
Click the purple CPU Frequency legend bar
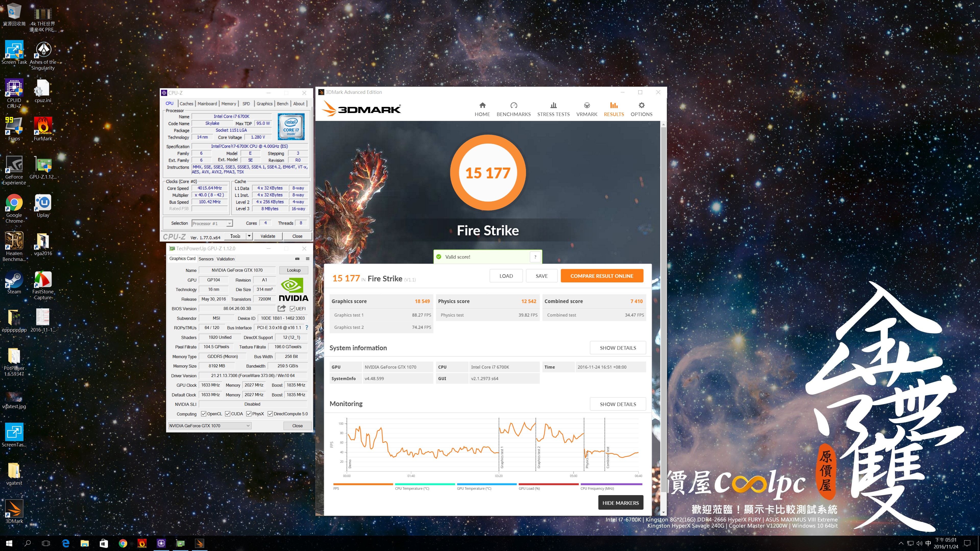[x=611, y=484]
